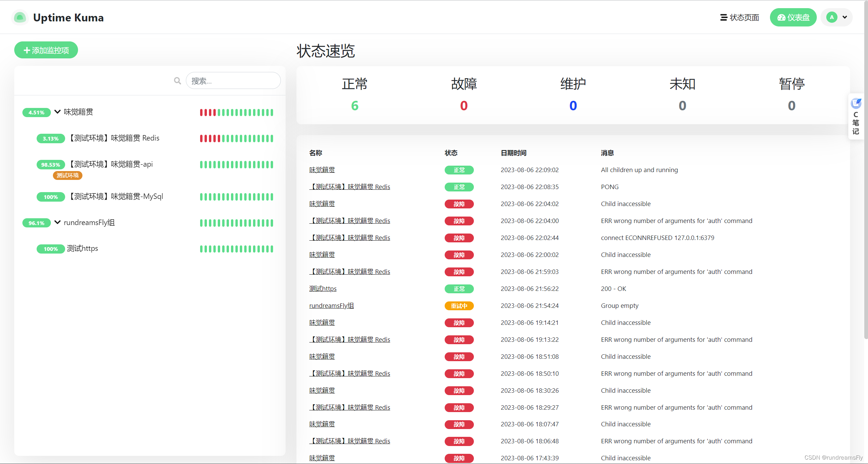
Task: Click heartbeat bar of 味觉籍贯 Redis monitor
Action: click(236, 138)
